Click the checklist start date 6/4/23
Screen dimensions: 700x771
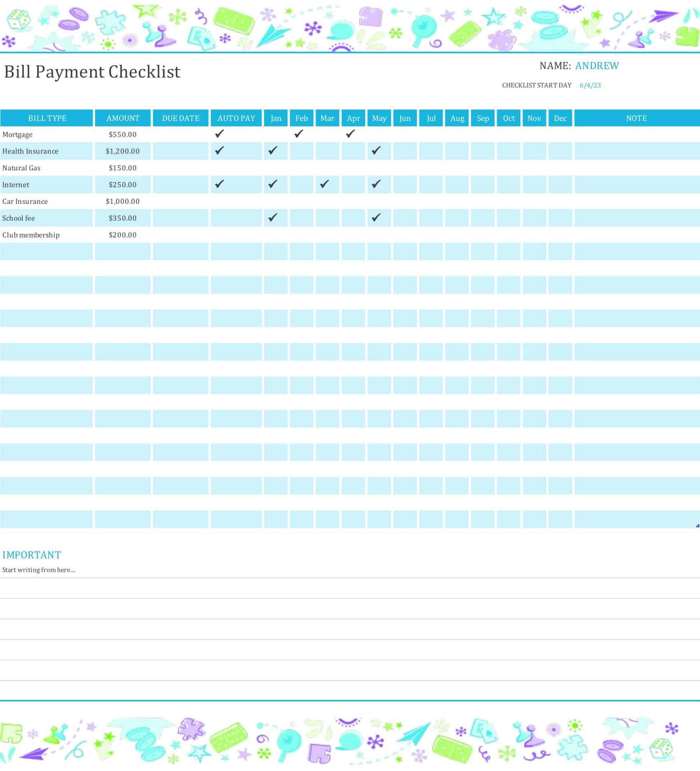(x=590, y=85)
